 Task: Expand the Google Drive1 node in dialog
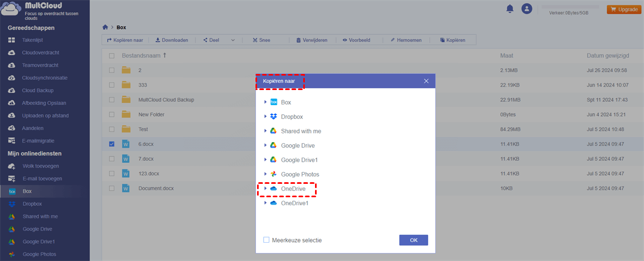pos(265,160)
